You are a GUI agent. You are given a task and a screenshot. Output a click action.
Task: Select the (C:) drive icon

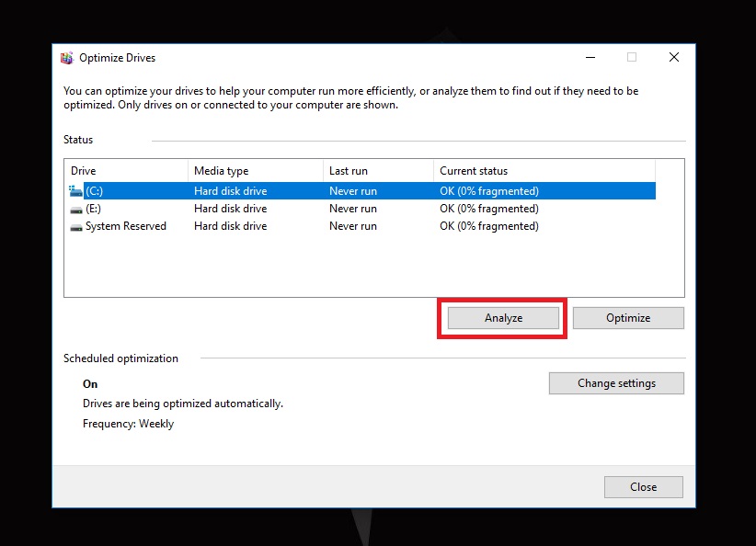[75, 191]
